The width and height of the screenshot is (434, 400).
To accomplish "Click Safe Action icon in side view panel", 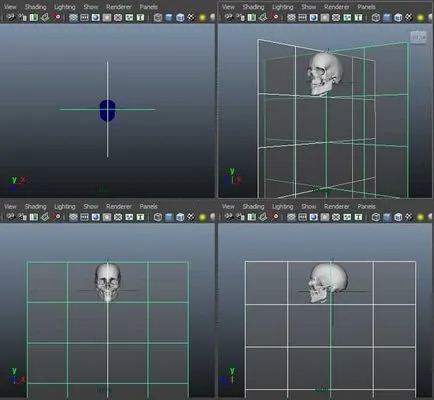I will click(347, 217).
